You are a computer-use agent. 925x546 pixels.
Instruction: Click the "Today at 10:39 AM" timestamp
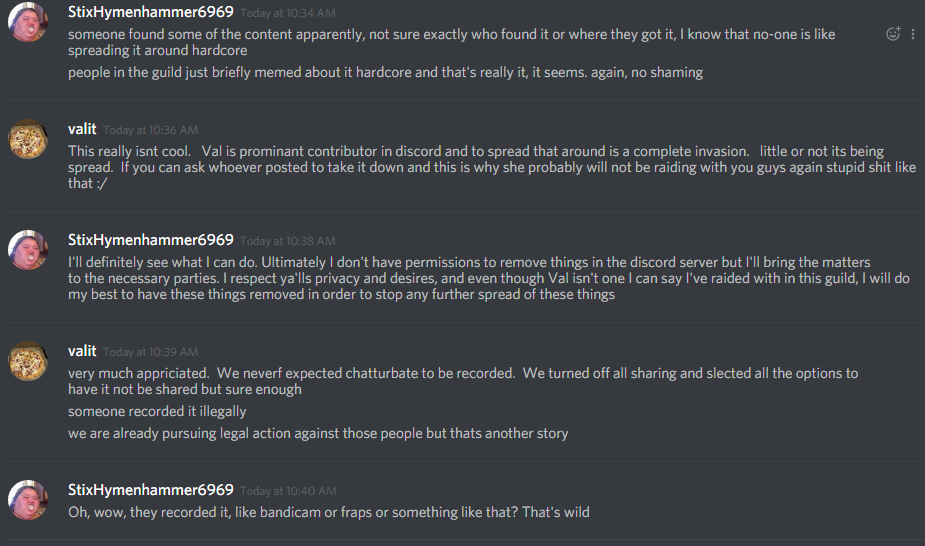pos(150,352)
